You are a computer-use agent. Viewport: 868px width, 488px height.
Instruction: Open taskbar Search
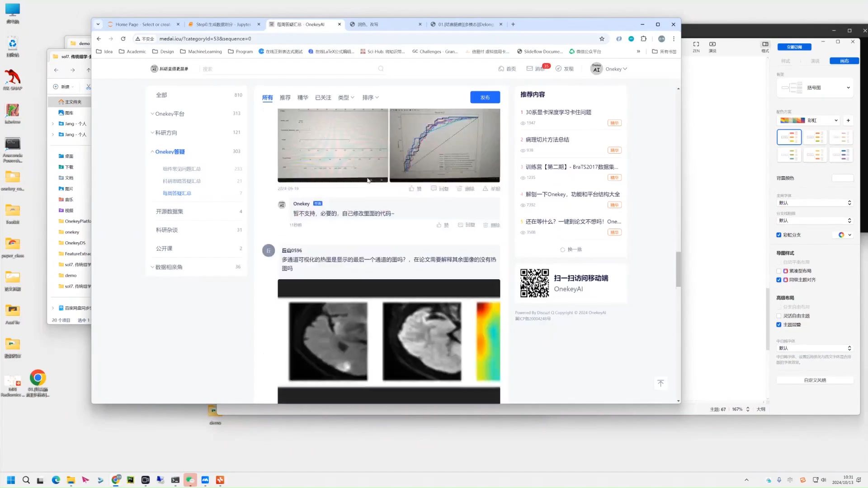click(26, 480)
